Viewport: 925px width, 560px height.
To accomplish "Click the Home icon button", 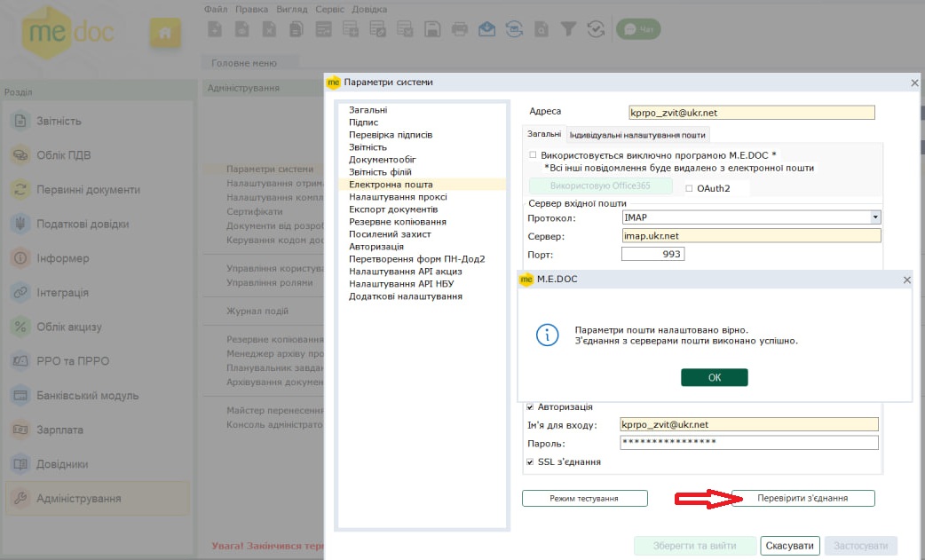I will (164, 33).
